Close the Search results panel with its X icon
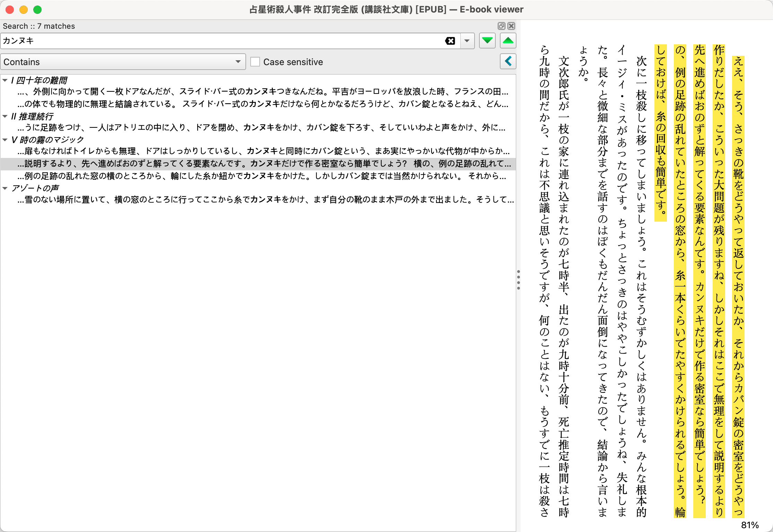Viewport: 773px width, 532px height. [x=511, y=26]
